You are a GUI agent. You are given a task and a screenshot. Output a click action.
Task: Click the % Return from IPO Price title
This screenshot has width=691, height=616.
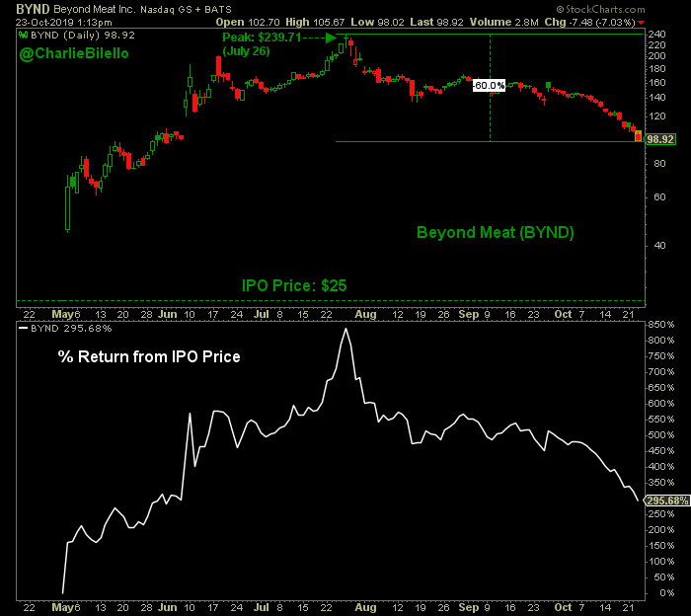point(149,356)
